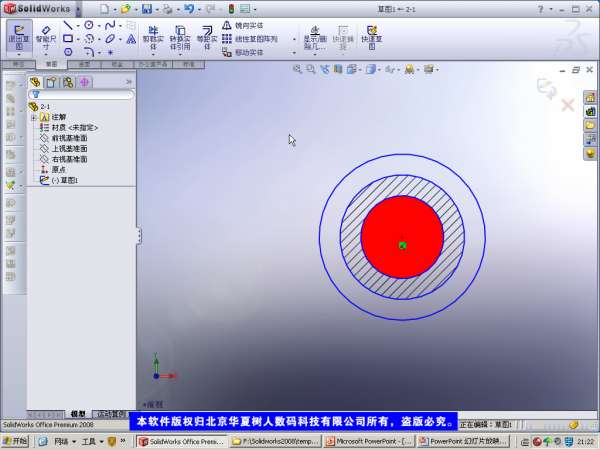Select the Rectangle sketch tool

point(68,39)
